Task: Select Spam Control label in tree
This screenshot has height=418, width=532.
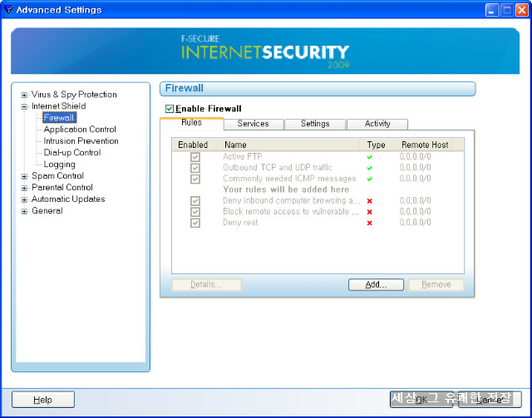Action: point(57,175)
